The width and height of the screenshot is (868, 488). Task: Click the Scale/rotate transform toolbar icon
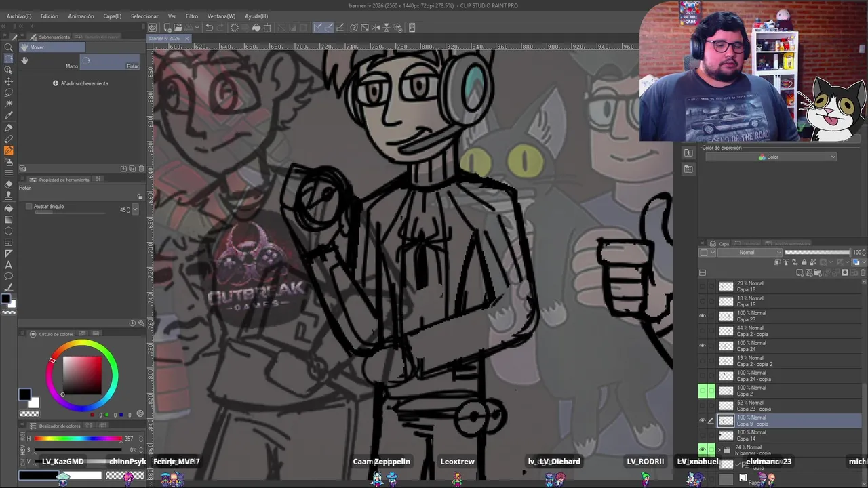click(267, 28)
